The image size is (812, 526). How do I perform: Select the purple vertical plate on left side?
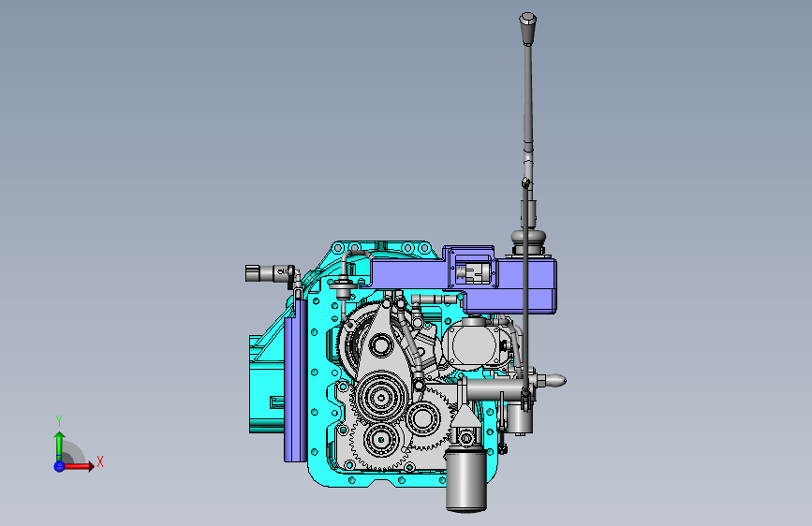(295, 381)
